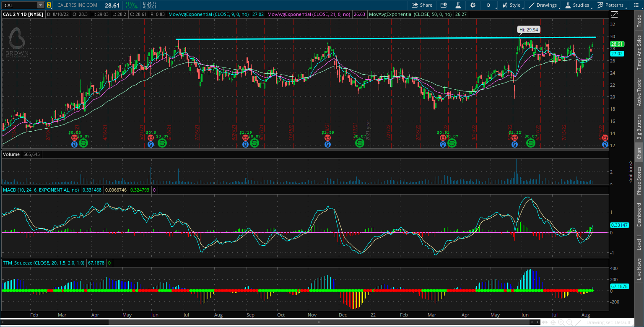The width and height of the screenshot is (644, 327).
Task: Open the Patterns menu
Action: [610, 5]
